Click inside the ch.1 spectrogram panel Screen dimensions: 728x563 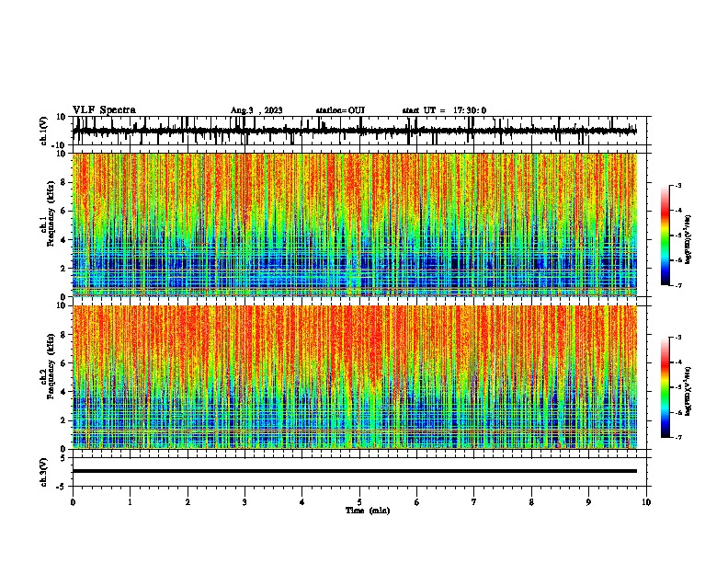pos(355,224)
